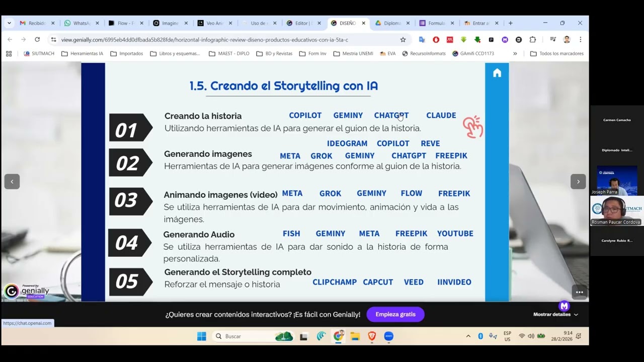The width and height of the screenshot is (644, 362).
Task: Show more bookmarks with the overflow chevron
Action: 515,53
